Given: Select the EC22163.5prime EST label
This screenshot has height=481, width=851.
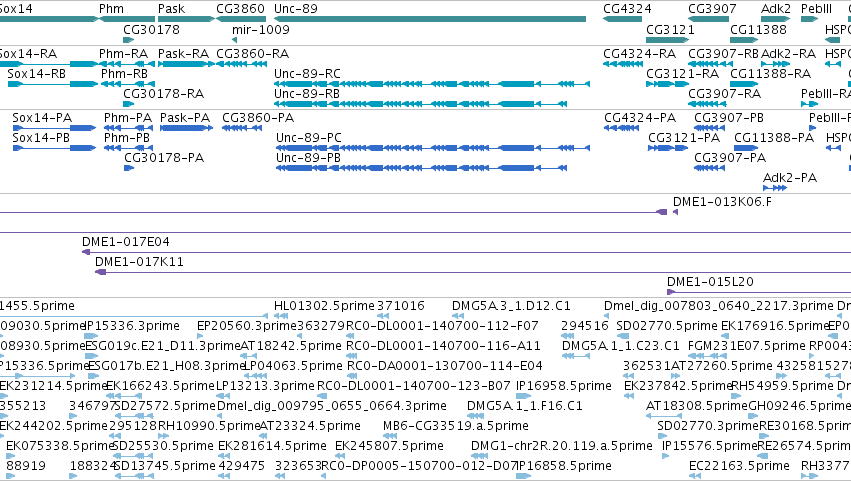Looking at the screenshot, I should (739, 467).
